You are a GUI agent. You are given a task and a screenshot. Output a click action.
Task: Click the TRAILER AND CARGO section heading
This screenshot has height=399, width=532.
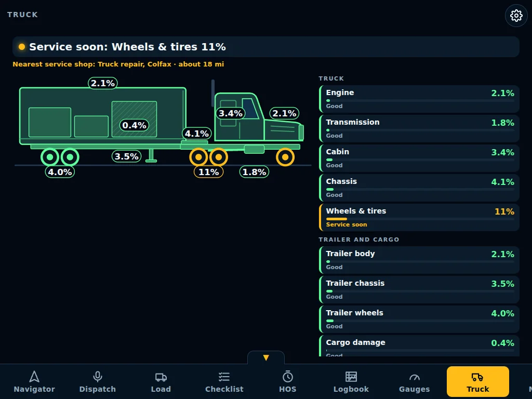pos(359,240)
